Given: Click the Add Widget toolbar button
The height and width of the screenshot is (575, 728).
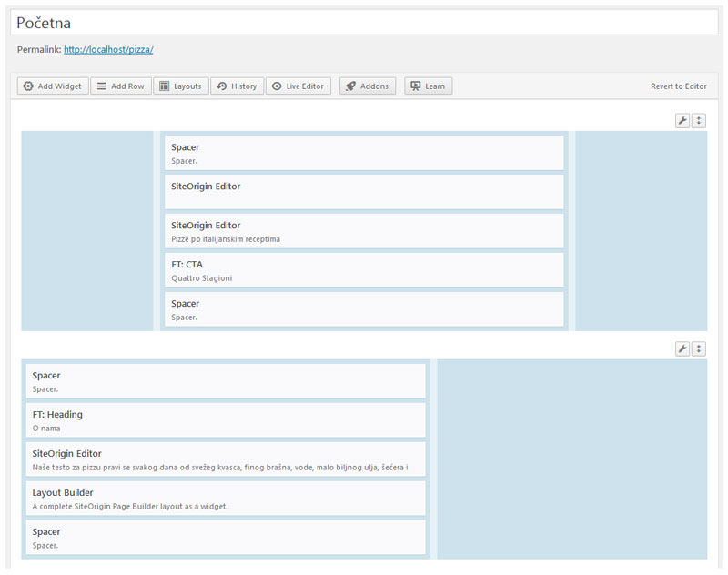Looking at the screenshot, I should coord(53,86).
